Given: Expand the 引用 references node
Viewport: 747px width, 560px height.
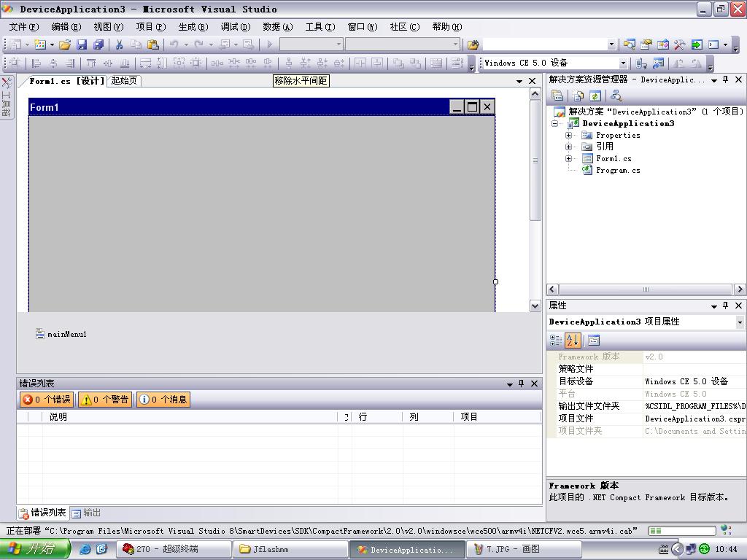Looking at the screenshot, I should point(568,147).
